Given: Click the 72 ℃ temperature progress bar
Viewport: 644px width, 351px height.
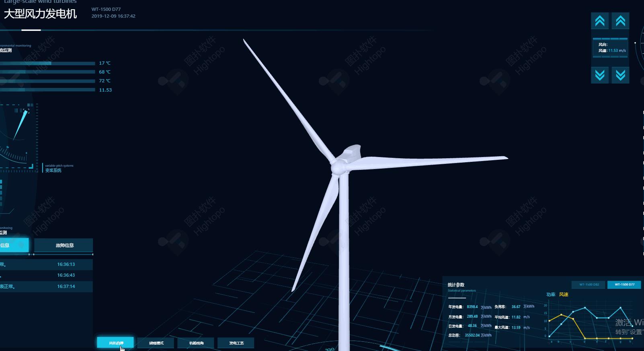Looking at the screenshot, I should tap(47, 81).
